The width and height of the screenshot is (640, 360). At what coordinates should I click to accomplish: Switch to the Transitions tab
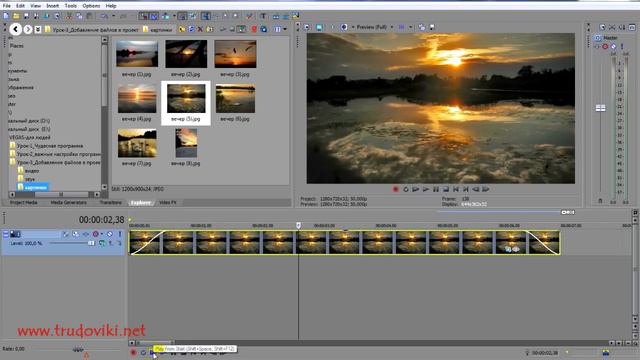(111, 202)
